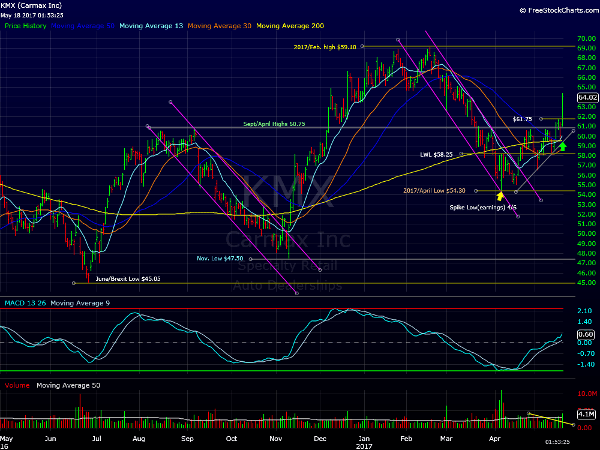The image size is (600, 450).
Task: Click the 10.0M volume axis label
Action: pos(587,394)
